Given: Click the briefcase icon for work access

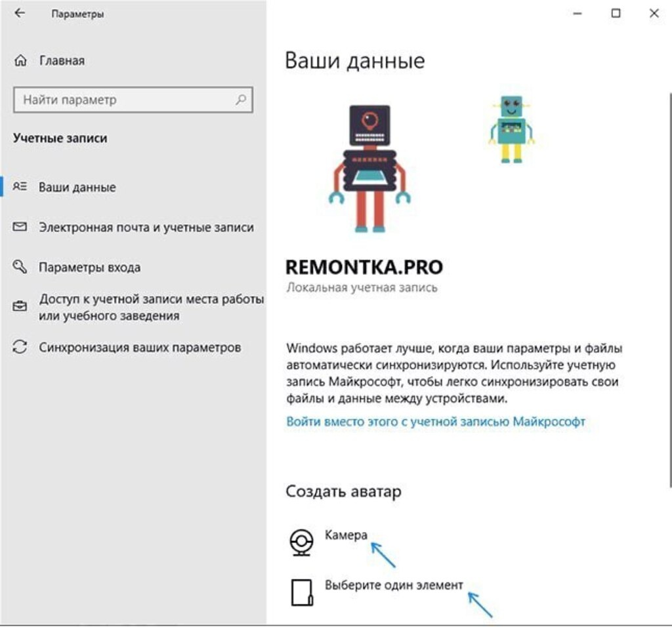Looking at the screenshot, I should [20, 306].
